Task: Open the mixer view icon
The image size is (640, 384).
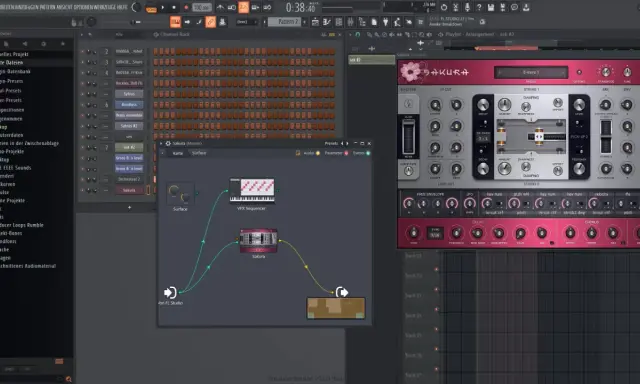Action: tap(350, 22)
